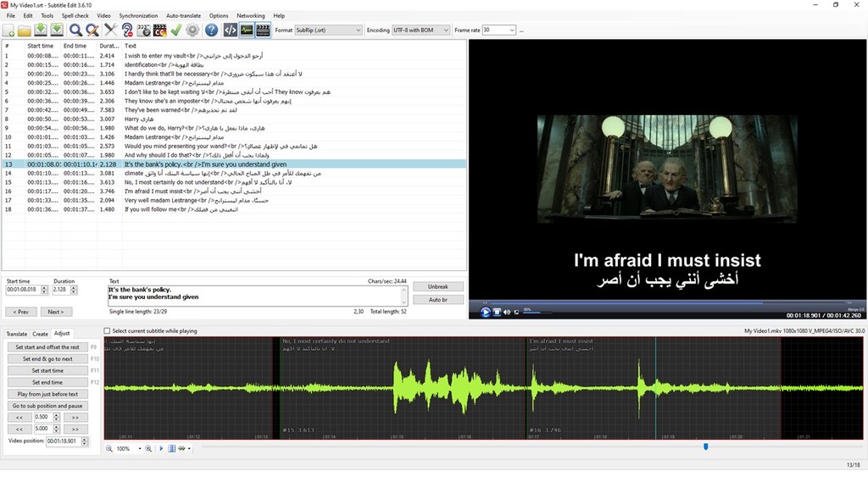This screenshot has height=488, width=868.
Task: Toggle source view code icon
Action: [231, 30]
